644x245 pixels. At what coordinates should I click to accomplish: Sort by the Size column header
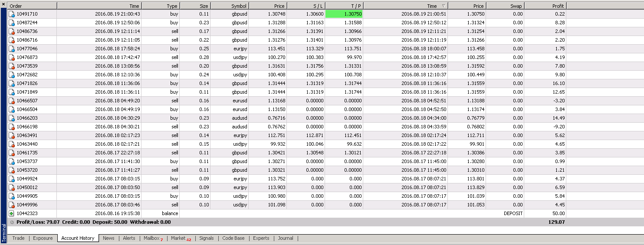tap(195, 6)
